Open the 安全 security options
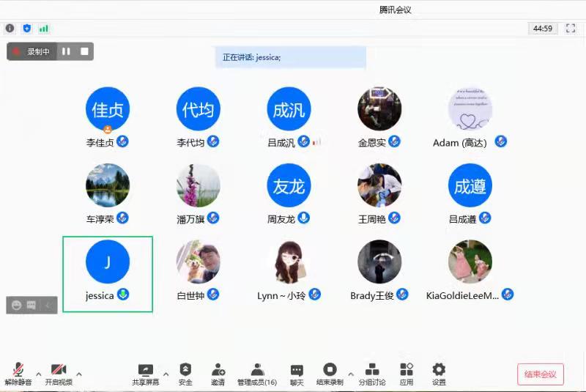The image size is (586, 392). (x=185, y=374)
